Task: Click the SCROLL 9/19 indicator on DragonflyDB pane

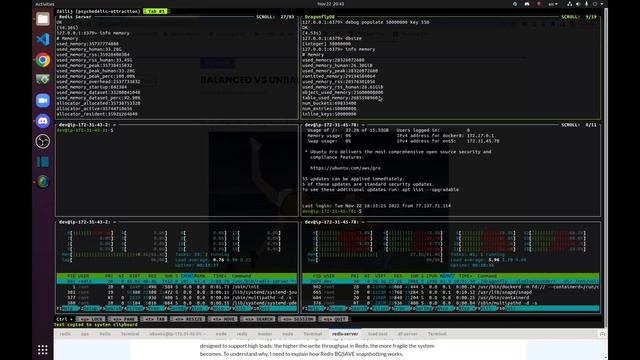Action: [x=579, y=17]
